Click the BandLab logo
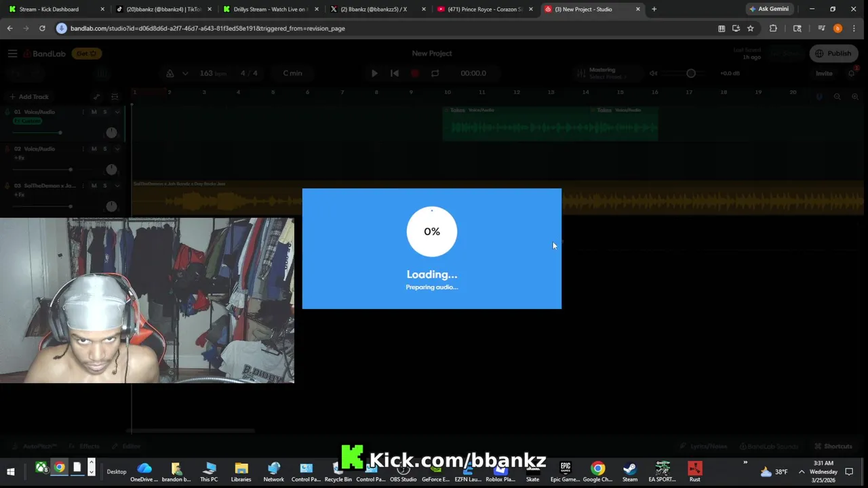Viewport: 868px width, 488px height. click(x=45, y=54)
